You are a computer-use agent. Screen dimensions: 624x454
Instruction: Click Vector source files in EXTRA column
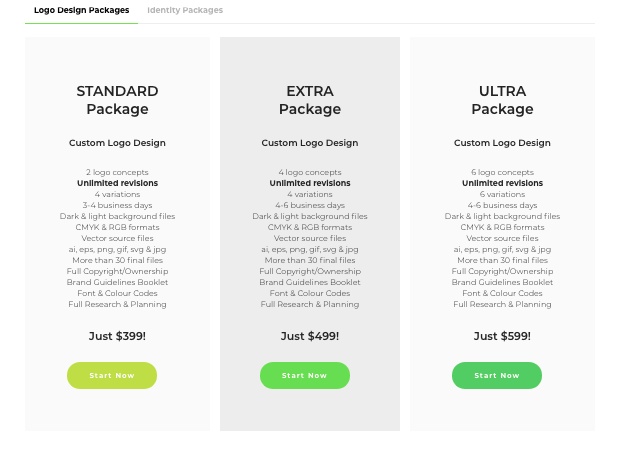[x=310, y=238]
